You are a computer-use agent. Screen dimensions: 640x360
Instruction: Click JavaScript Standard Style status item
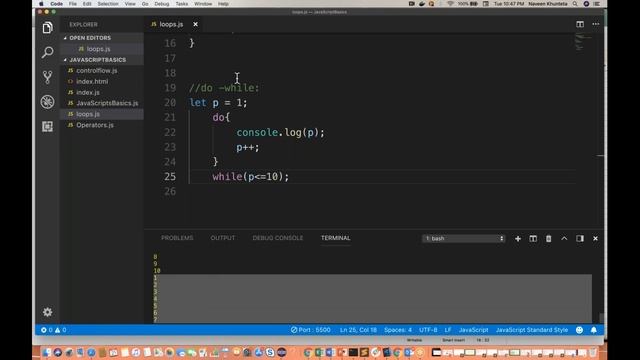click(x=532, y=330)
